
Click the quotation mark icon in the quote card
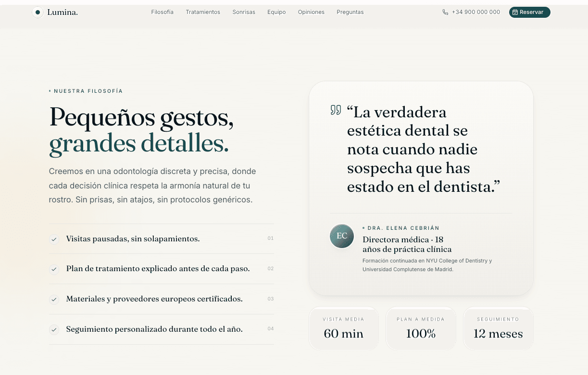(336, 110)
